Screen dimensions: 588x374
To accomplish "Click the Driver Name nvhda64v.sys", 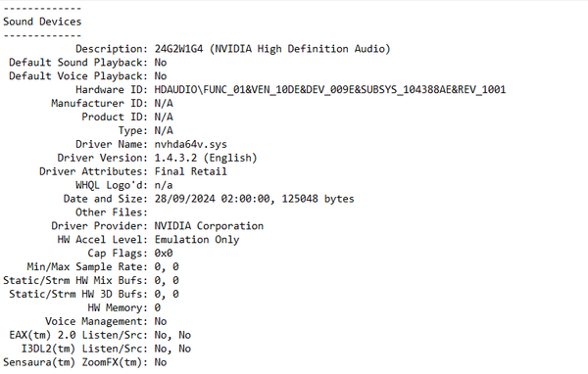I will [190, 144].
